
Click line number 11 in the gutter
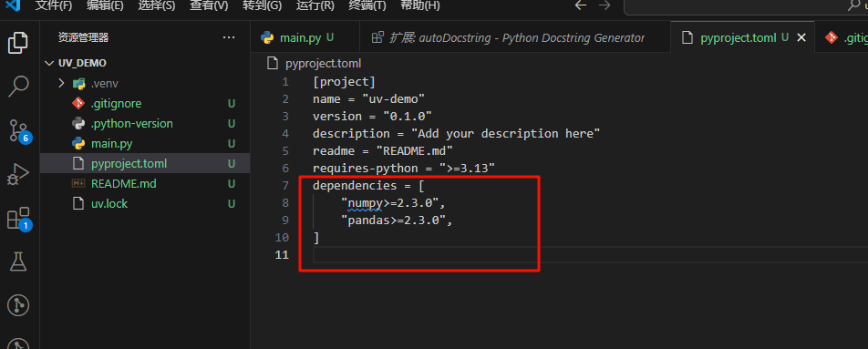pyautogui.click(x=282, y=254)
